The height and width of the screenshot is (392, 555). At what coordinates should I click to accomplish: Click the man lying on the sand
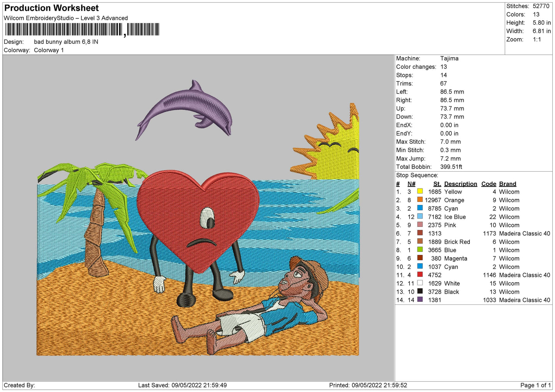[x=250, y=305]
